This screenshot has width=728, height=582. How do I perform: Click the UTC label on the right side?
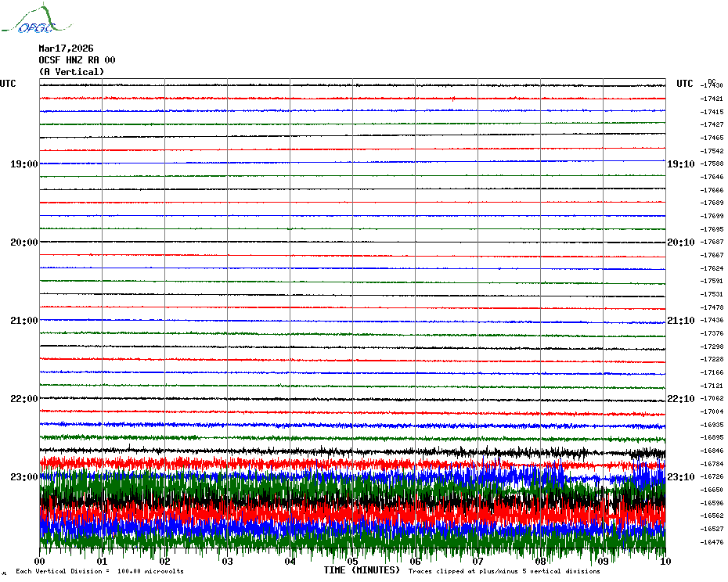[x=684, y=84]
